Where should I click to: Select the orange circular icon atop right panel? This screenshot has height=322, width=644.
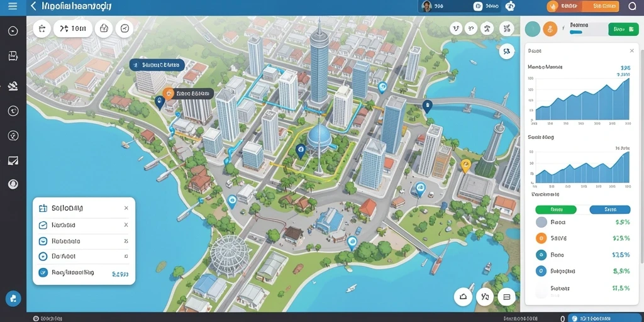coord(550,29)
